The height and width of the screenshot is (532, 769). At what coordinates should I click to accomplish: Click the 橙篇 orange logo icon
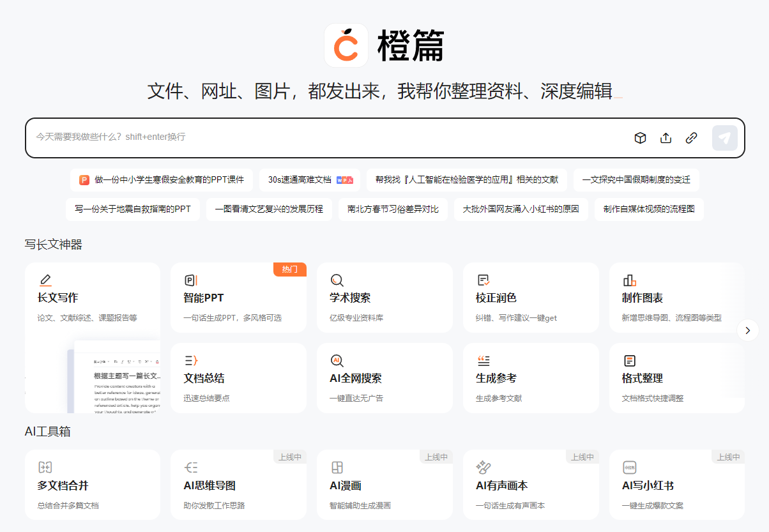(x=346, y=45)
